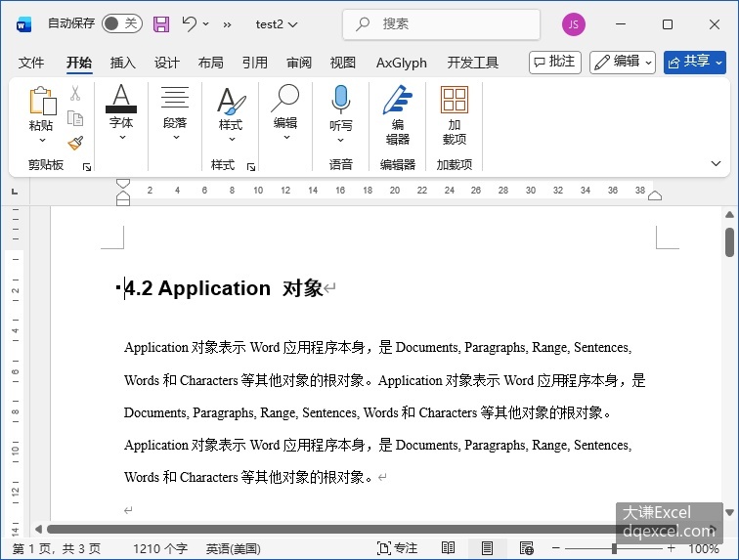Click the zoom in plus button

coord(672,547)
